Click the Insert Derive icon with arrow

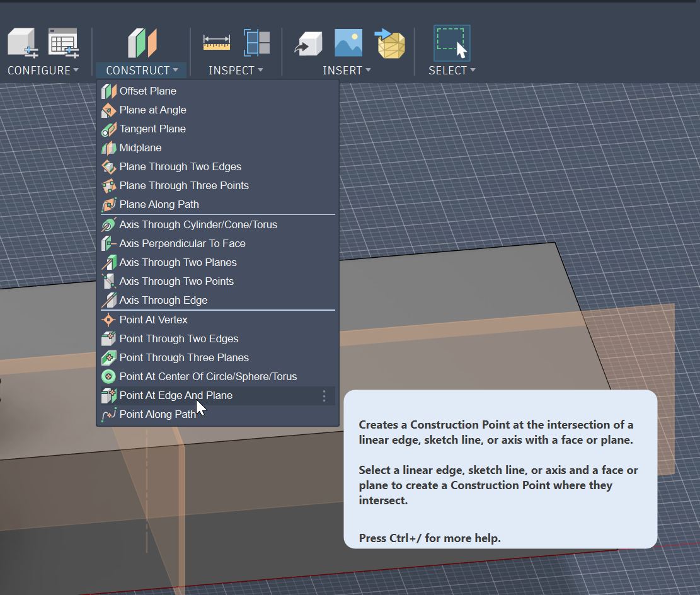tap(309, 43)
